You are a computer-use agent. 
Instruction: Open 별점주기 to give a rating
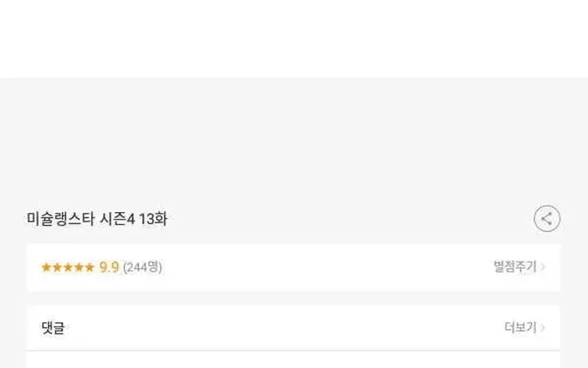point(515,266)
